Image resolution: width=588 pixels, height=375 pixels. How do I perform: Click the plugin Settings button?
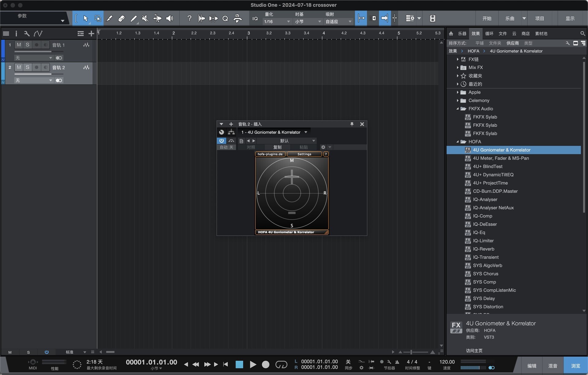click(304, 154)
